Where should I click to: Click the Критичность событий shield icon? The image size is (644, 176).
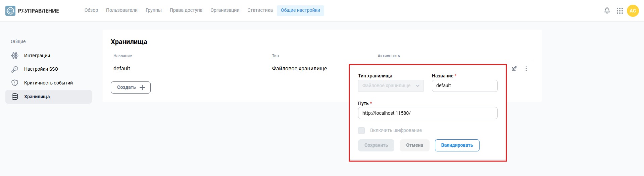pyautogui.click(x=15, y=83)
